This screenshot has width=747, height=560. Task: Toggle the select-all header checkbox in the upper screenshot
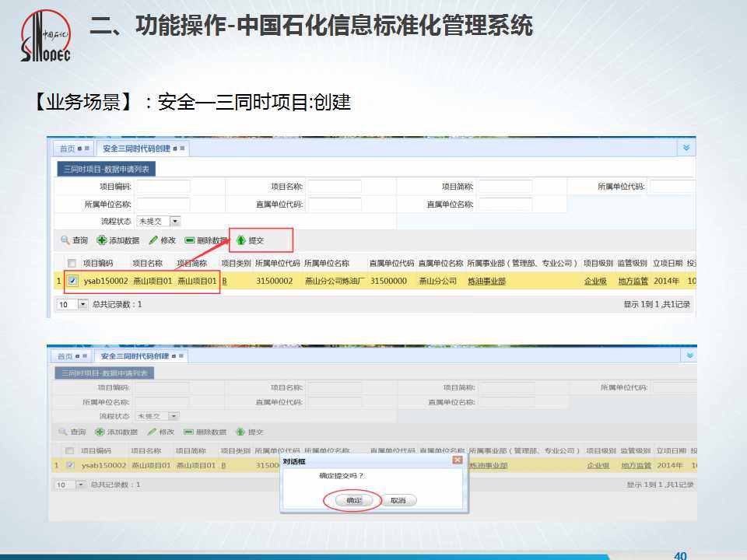tap(72, 264)
